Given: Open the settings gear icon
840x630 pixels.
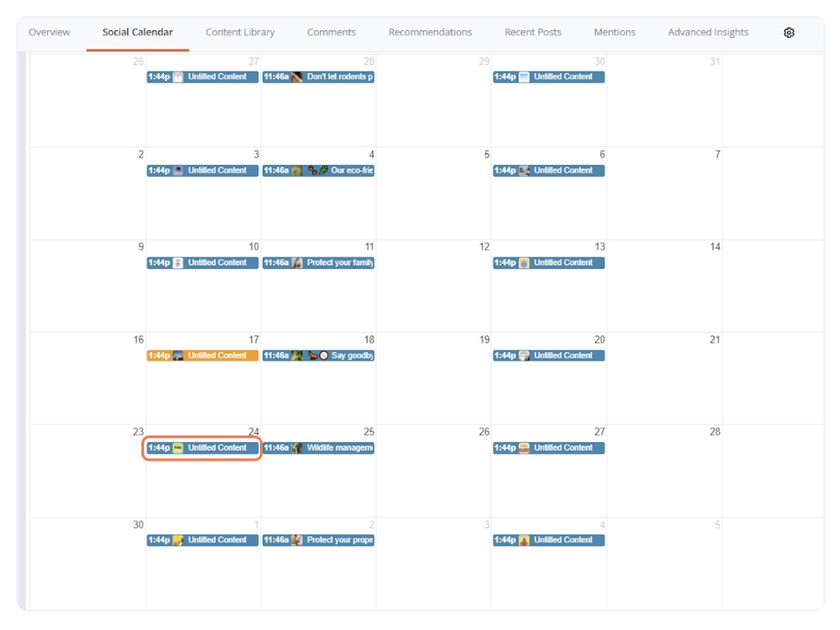Looking at the screenshot, I should coord(789,33).
